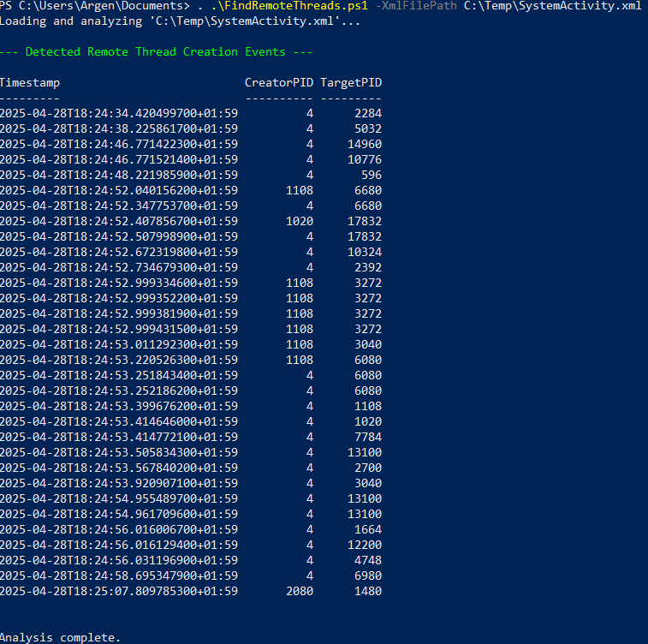The width and height of the screenshot is (648, 644).
Task: Click the timestamp 18:24:58.695347900 entry
Action: click(x=119, y=575)
